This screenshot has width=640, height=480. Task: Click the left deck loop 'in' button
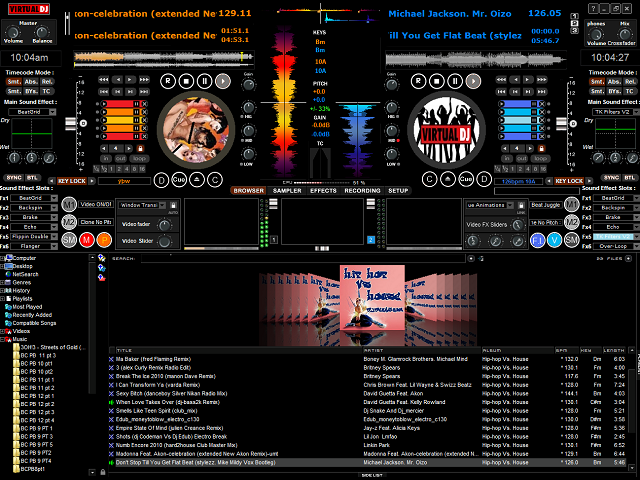pos(106,158)
